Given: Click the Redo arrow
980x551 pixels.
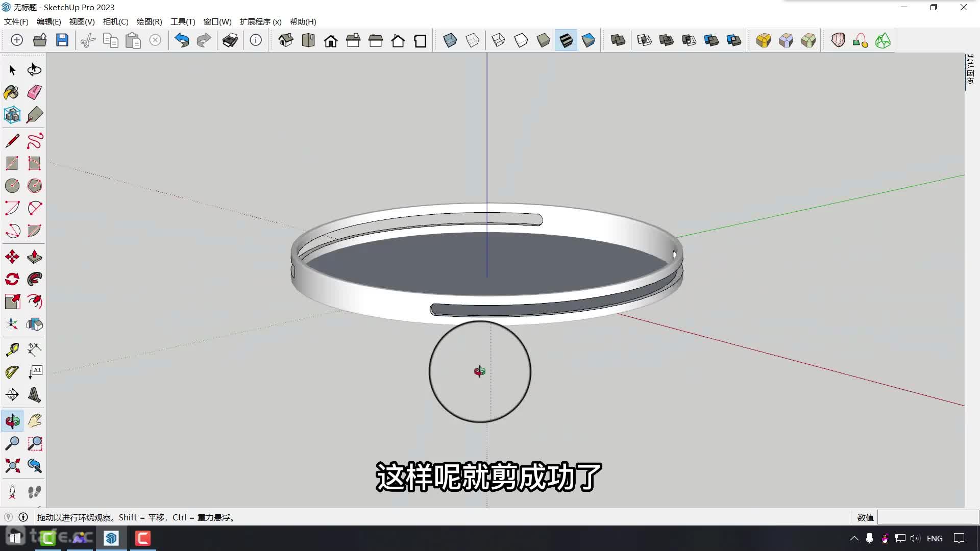Looking at the screenshot, I should click(204, 40).
